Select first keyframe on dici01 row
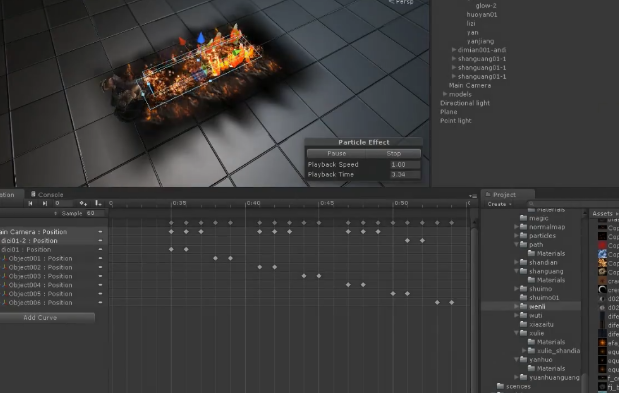The height and width of the screenshot is (393, 619). tap(171, 249)
